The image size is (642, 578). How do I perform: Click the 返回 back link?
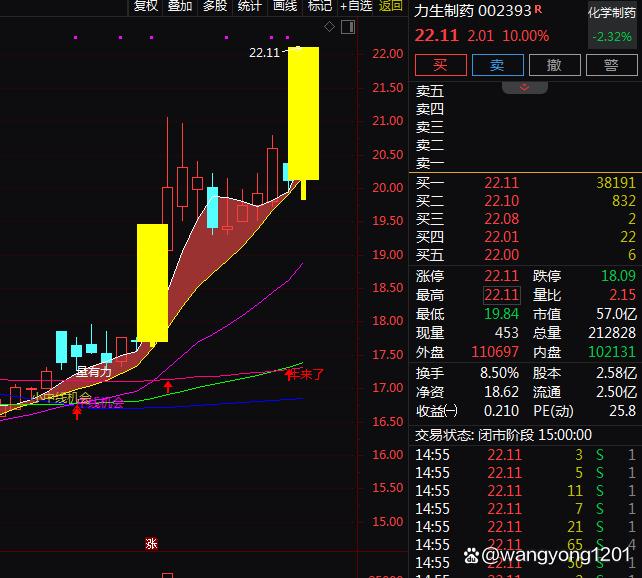tap(391, 6)
